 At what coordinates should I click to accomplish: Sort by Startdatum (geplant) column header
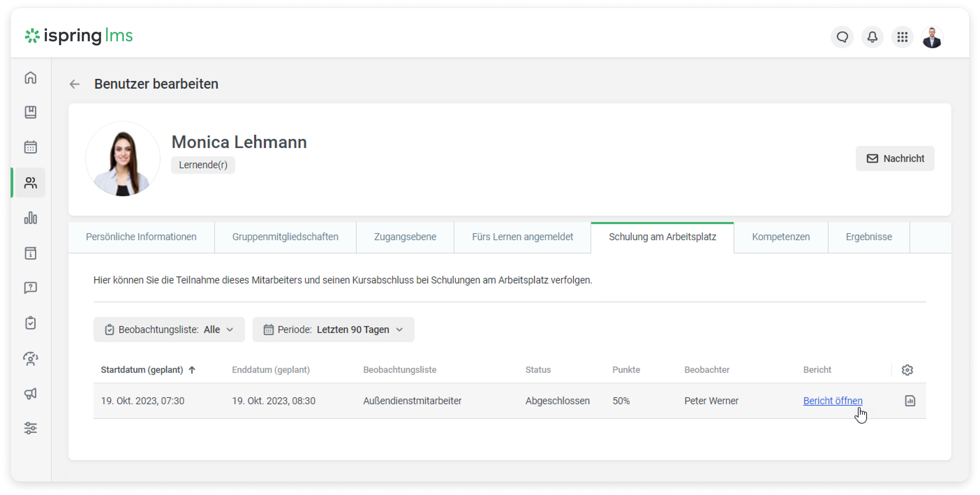[142, 370]
